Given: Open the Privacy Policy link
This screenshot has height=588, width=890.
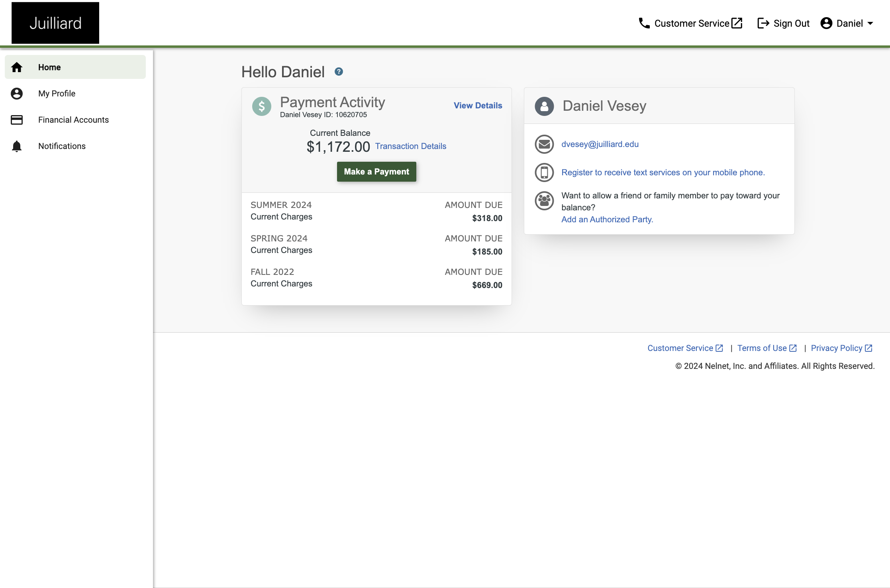Looking at the screenshot, I should click(x=842, y=348).
